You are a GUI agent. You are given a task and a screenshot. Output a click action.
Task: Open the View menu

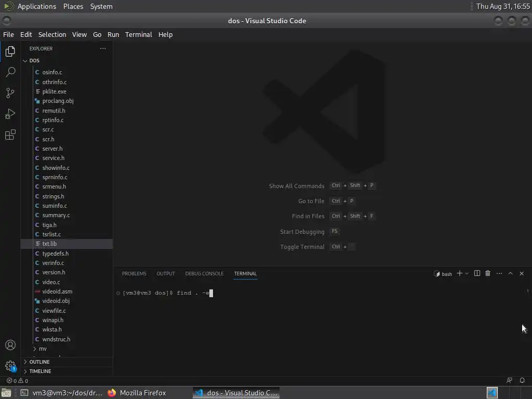(x=79, y=35)
